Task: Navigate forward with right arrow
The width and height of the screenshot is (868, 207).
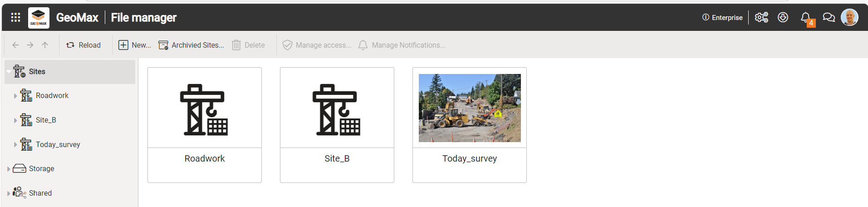Action: click(x=30, y=45)
